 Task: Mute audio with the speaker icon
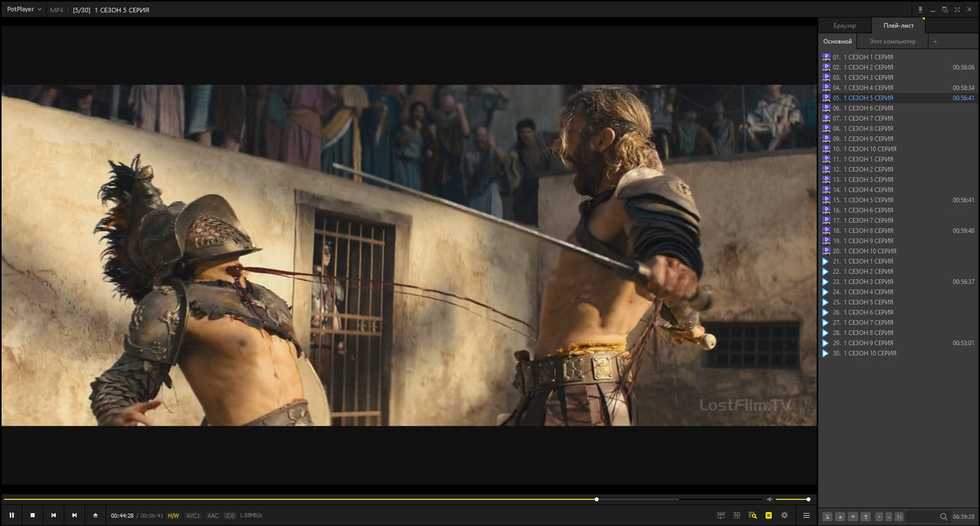769,499
